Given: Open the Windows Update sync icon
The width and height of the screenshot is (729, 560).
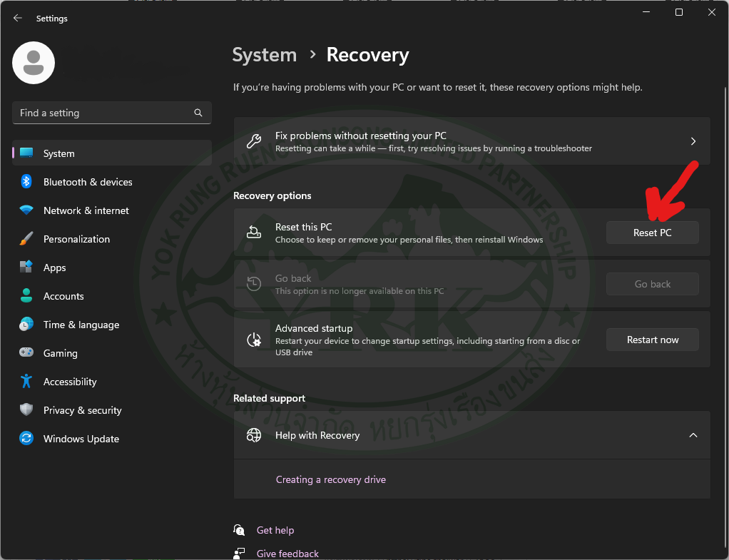Looking at the screenshot, I should [26, 438].
